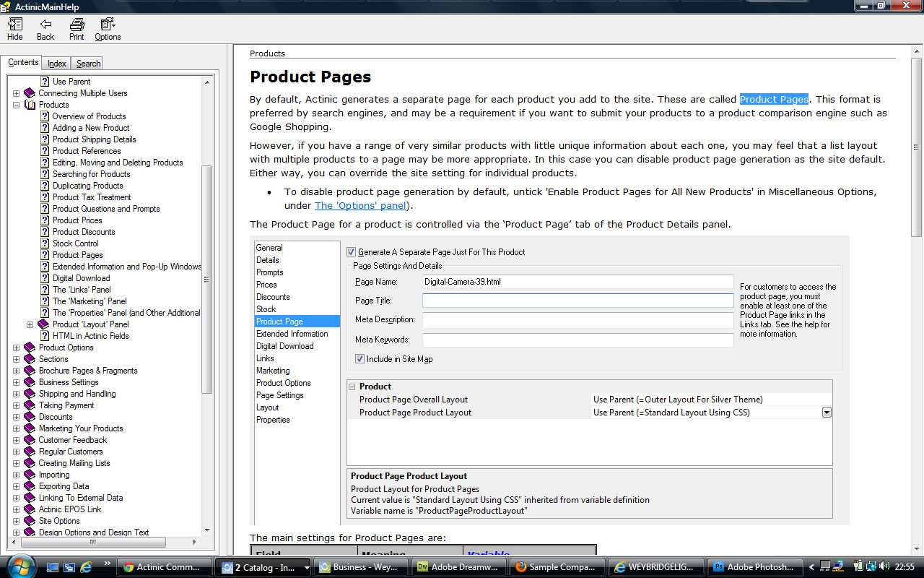Click the open book icon beside Products

tap(30, 105)
